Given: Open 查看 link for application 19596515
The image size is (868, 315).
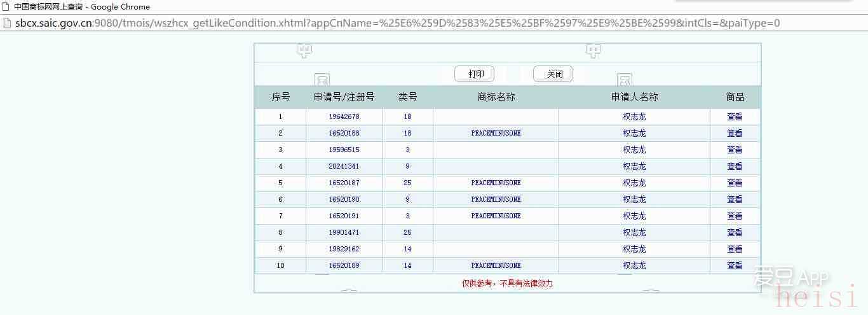Looking at the screenshot, I should click(x=735, y=150).
